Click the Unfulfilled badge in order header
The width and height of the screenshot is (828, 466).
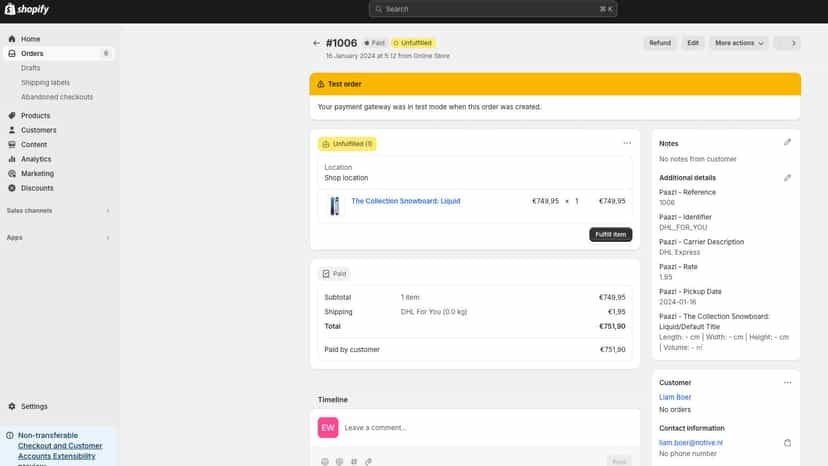point(412,43)
